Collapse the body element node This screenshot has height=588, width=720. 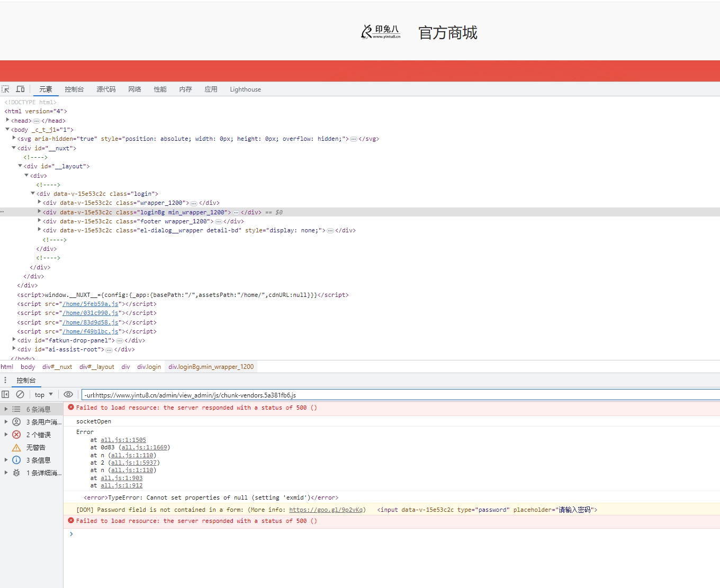click(x=7, y=129)
